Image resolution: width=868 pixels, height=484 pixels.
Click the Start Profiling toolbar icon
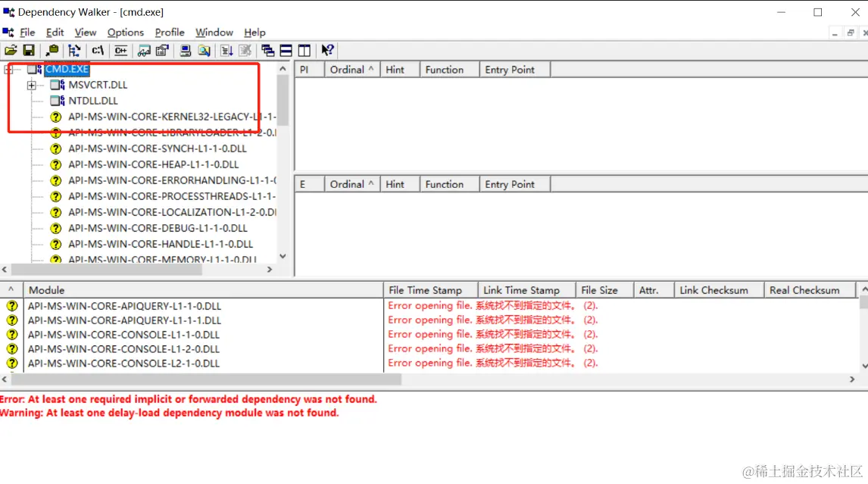click(x=226, y=51)
